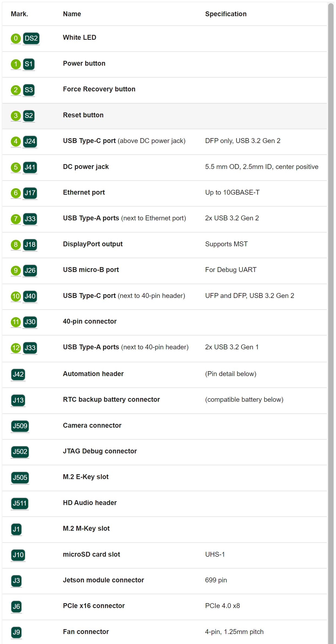Select the S1 Power button badge
Image resolution: width=336 pixels, height=644 pixels.
29,64
